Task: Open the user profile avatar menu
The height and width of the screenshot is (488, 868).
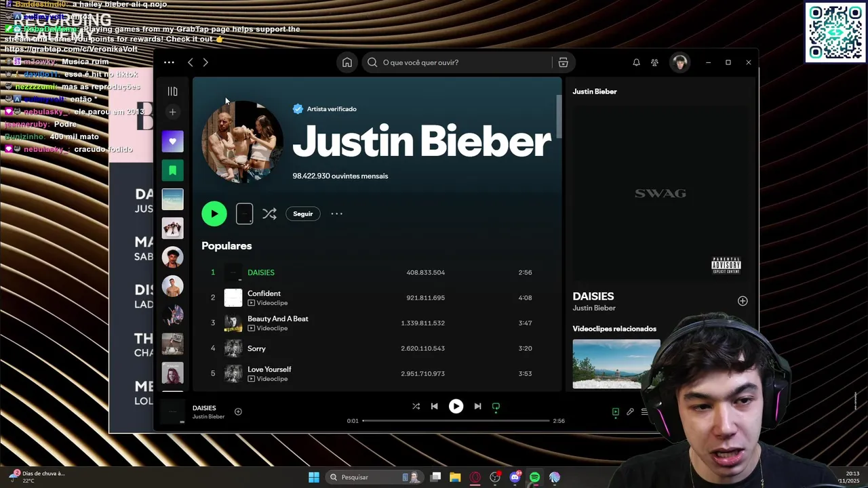Action: tap(679, 62)
